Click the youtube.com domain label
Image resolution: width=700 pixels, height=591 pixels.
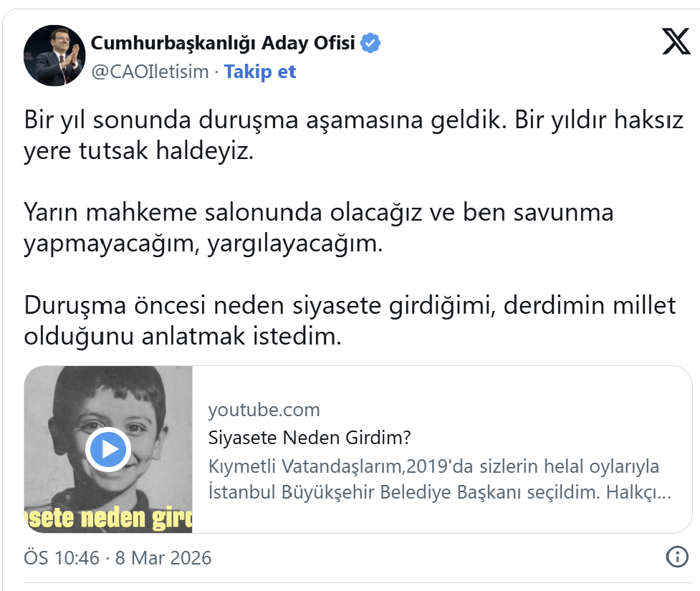[x=264, y=410]
